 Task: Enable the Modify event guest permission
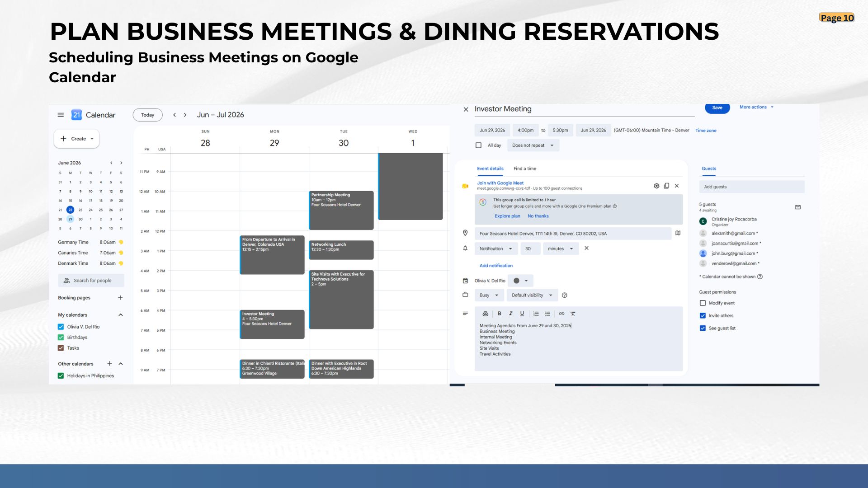point(703,303)
